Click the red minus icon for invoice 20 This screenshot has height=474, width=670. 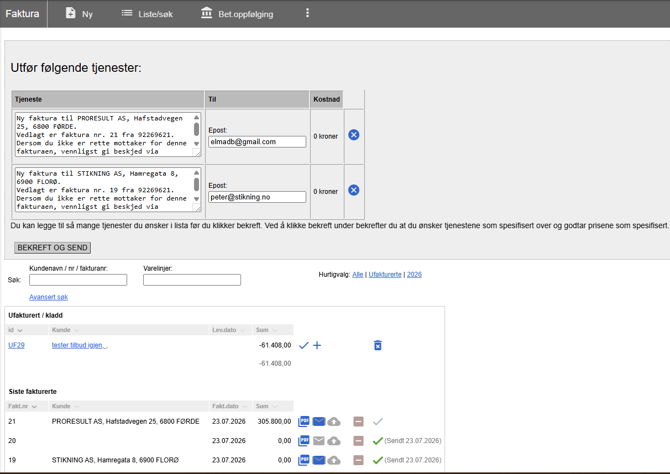coord(359,441)
